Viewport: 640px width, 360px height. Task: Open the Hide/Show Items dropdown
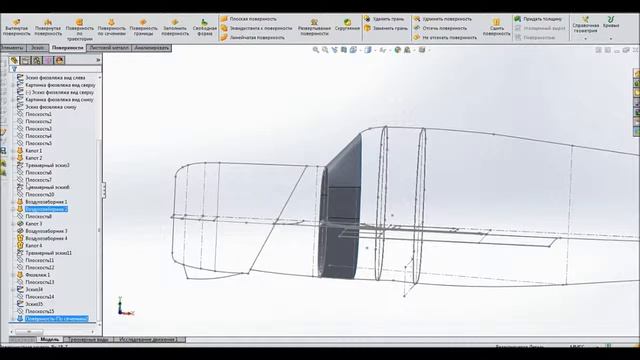[383, 50]
